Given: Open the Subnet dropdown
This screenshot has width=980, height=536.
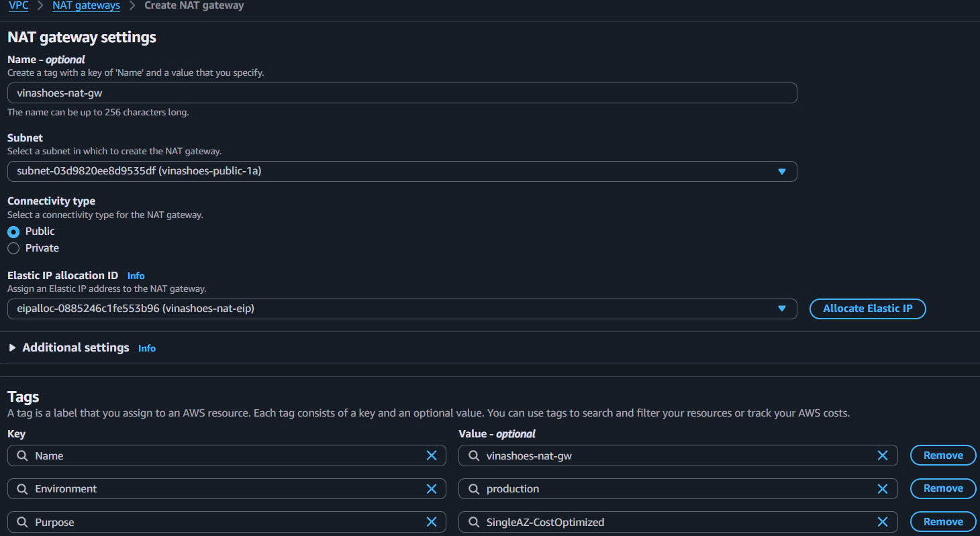Looking at the screenshot, I should 401,171.
